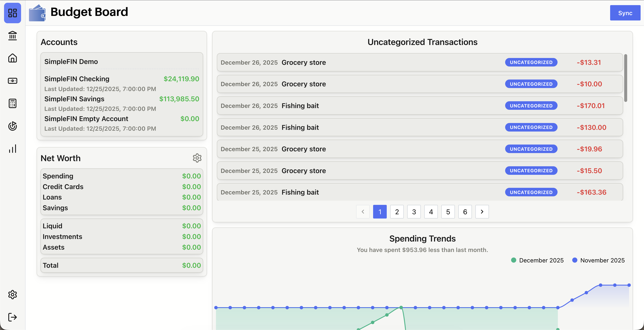644x330 pixels.
Task: Click the Spending Trends heading
Action: [x=422, y=239]
